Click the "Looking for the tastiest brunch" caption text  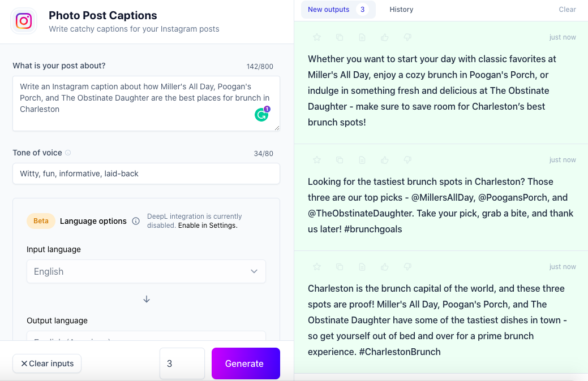441,205
